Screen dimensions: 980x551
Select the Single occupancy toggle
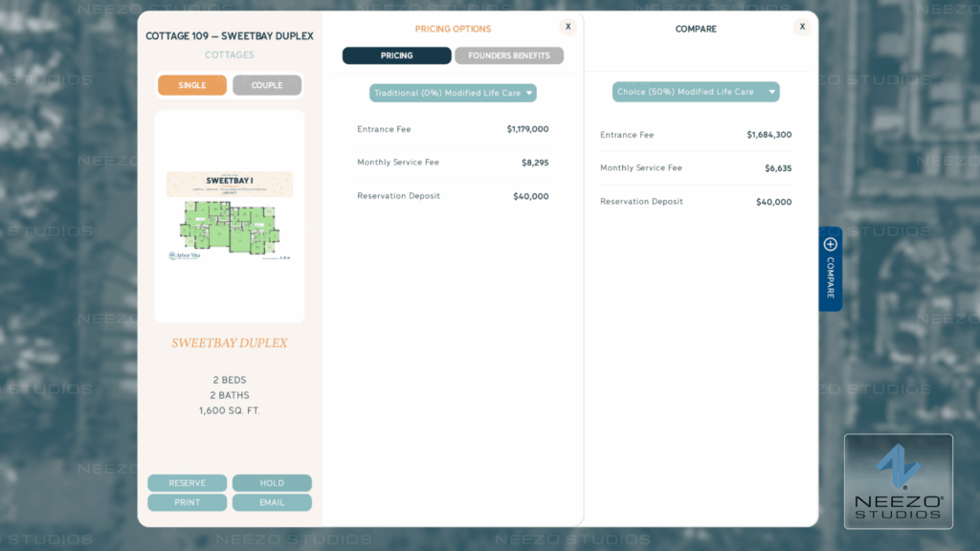pos(191,85)
